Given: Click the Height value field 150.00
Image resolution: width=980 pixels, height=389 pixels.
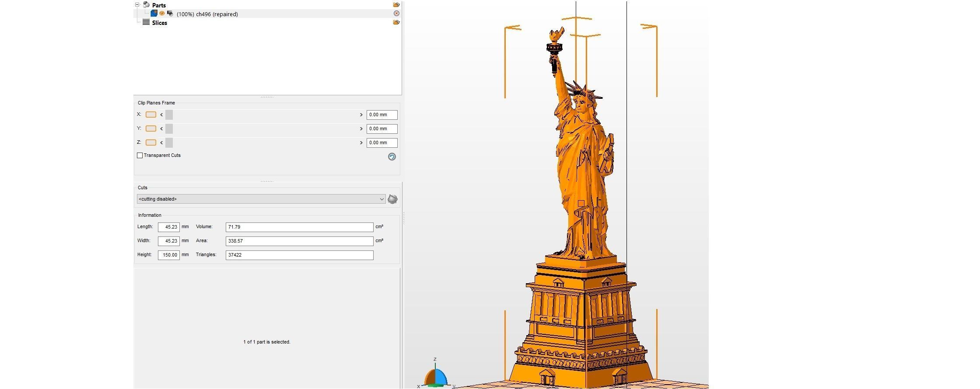Looking at the screenshot, I should [169, 255].
